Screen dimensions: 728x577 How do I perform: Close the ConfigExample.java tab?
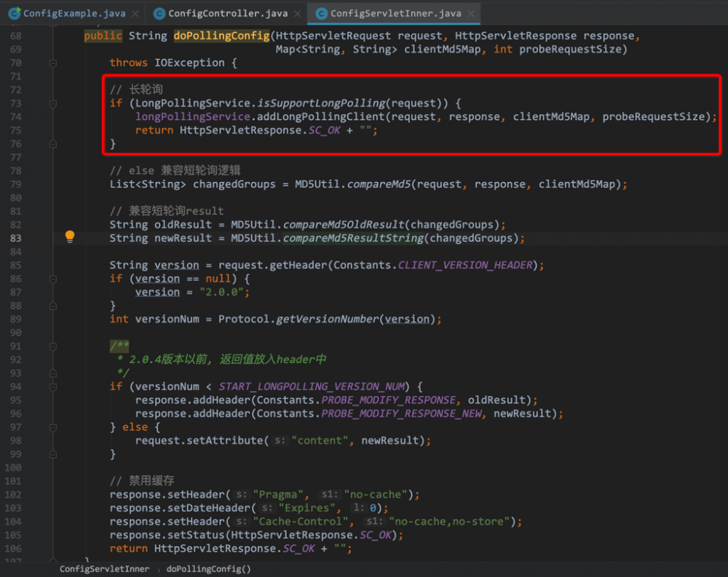[x=135, y=14]
